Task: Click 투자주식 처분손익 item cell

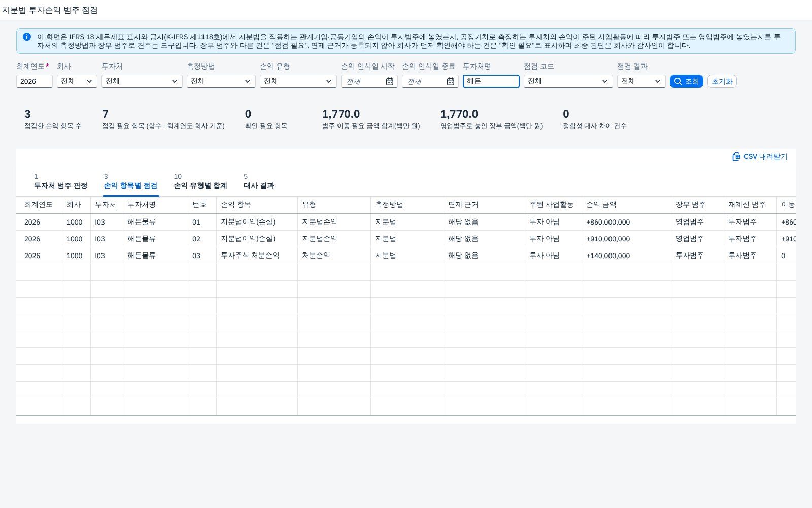Action: (257, 256)
